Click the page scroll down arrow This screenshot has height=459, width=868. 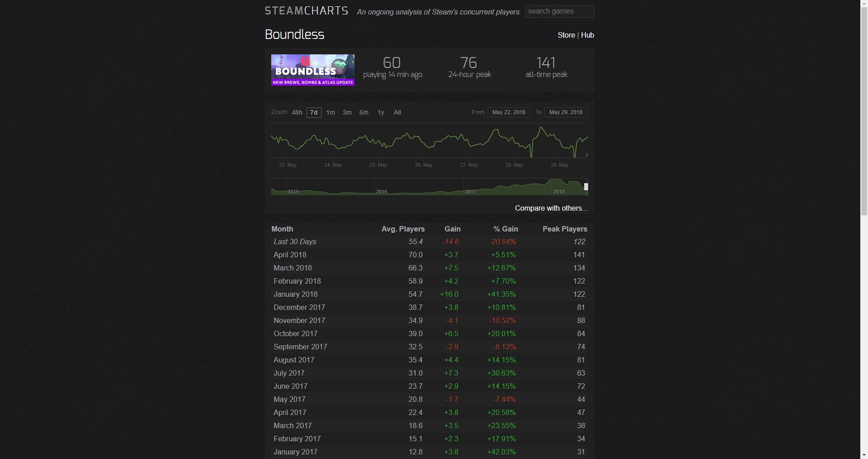[x=864, y=455]
